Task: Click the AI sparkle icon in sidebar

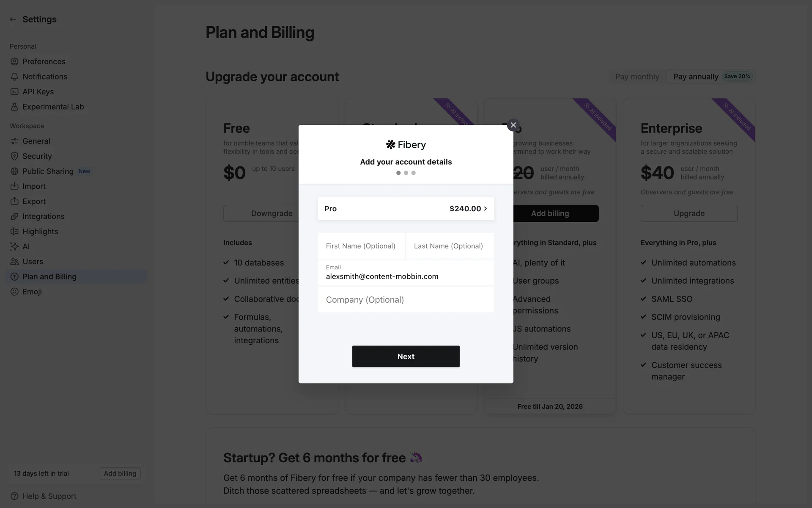Action: (14, 246)
